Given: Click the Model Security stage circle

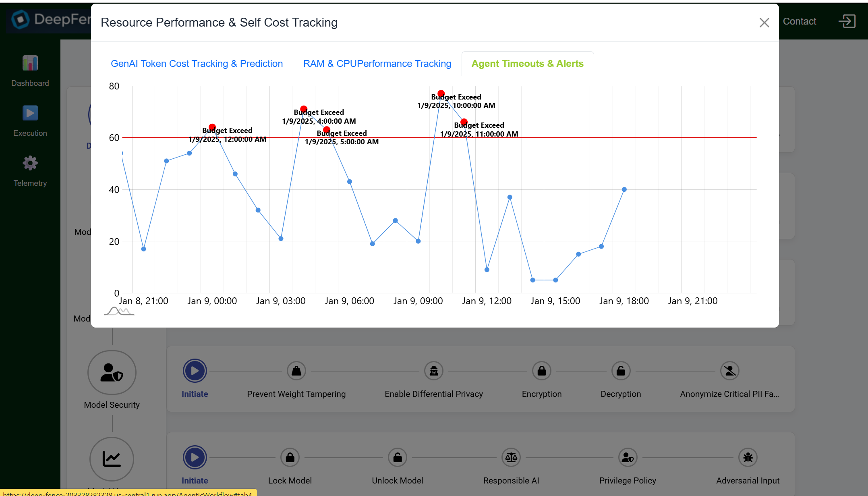Looking at the screenshot, I should click(112, 372).
